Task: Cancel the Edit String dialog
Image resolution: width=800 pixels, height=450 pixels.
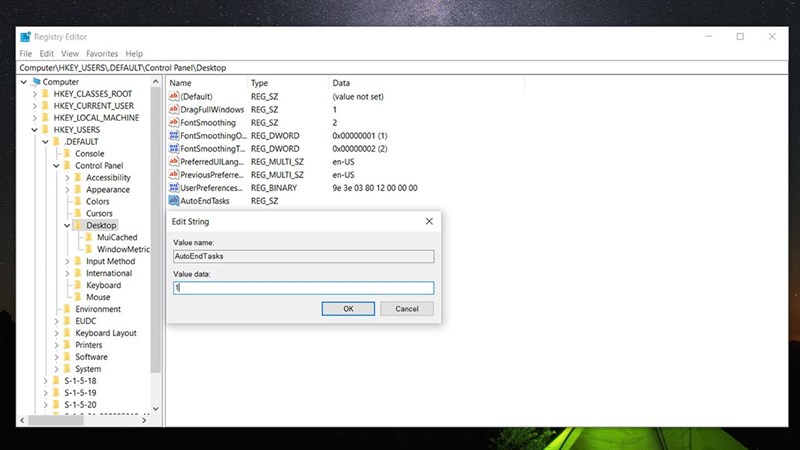Action: [407, 309]
